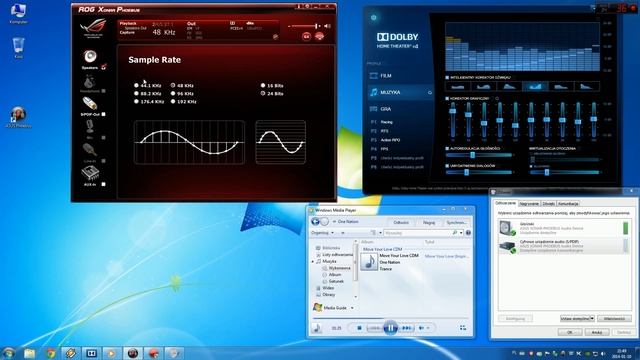Viewport: 640px width, 360px height.
Task: Select 96 KHz sample rate
Action: point(182,93)
